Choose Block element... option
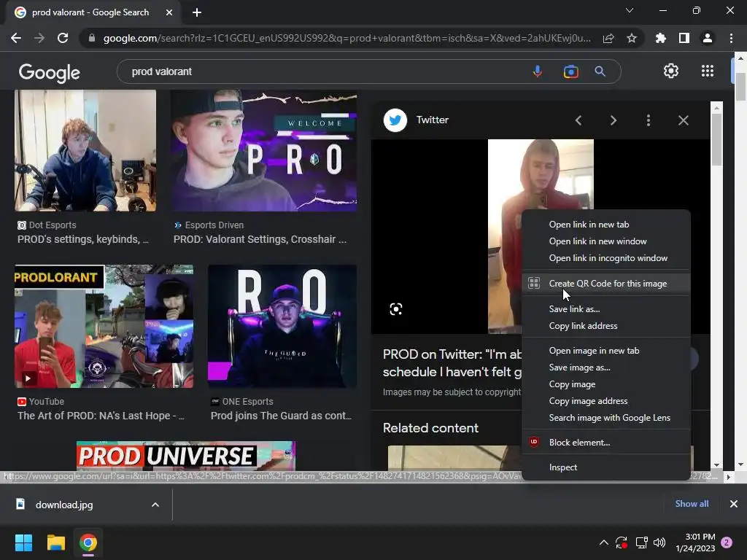Image resolution: width=747 pixels, height=560 pixels. point(606,443)
